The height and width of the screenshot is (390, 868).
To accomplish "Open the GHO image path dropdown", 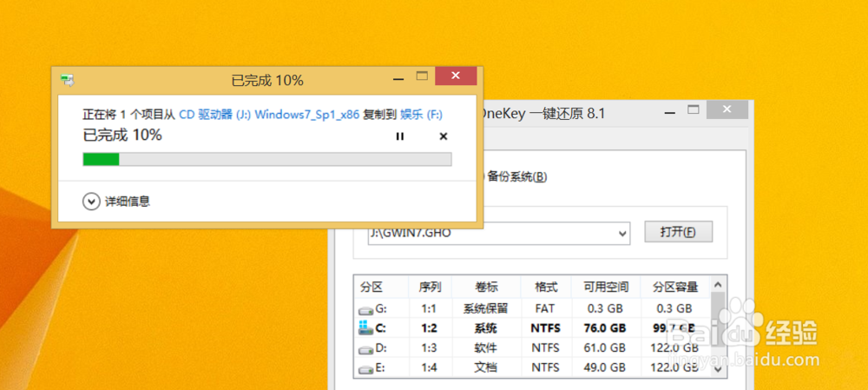I will tap(621, 234).
